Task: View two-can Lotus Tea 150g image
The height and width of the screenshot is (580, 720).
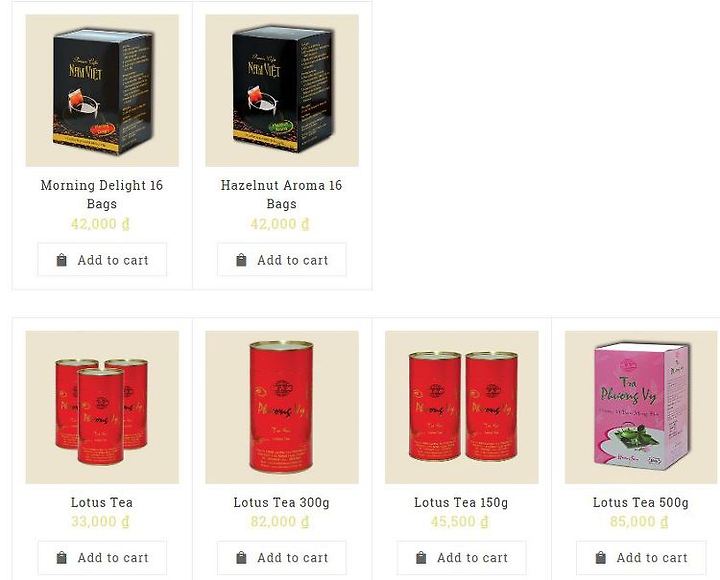Action: click(x=461, y=407)
